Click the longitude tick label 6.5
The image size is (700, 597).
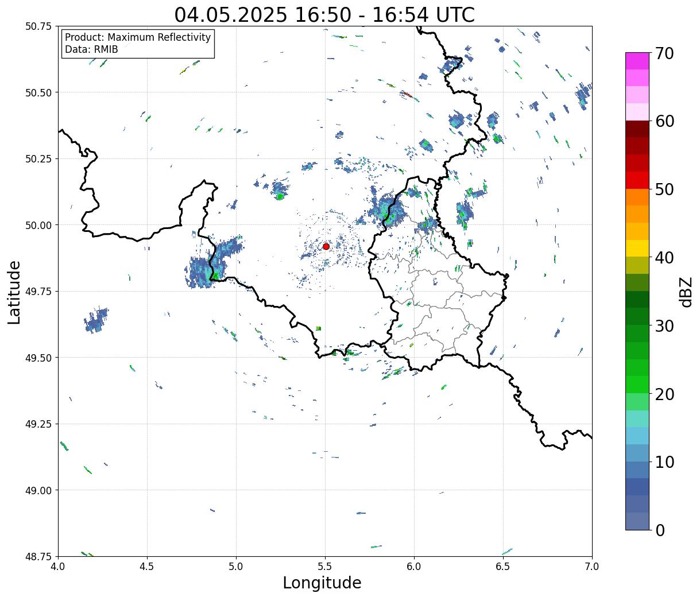(503, 567)
